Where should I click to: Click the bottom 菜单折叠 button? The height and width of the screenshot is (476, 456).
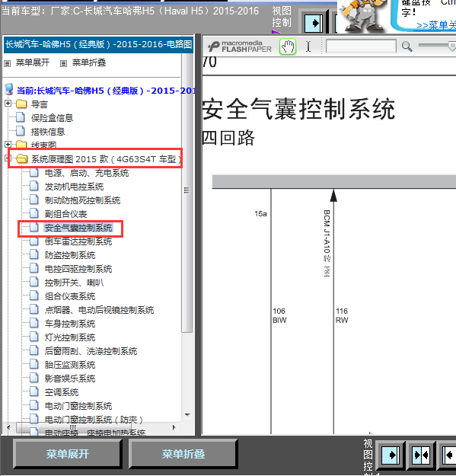click(183, 454)
